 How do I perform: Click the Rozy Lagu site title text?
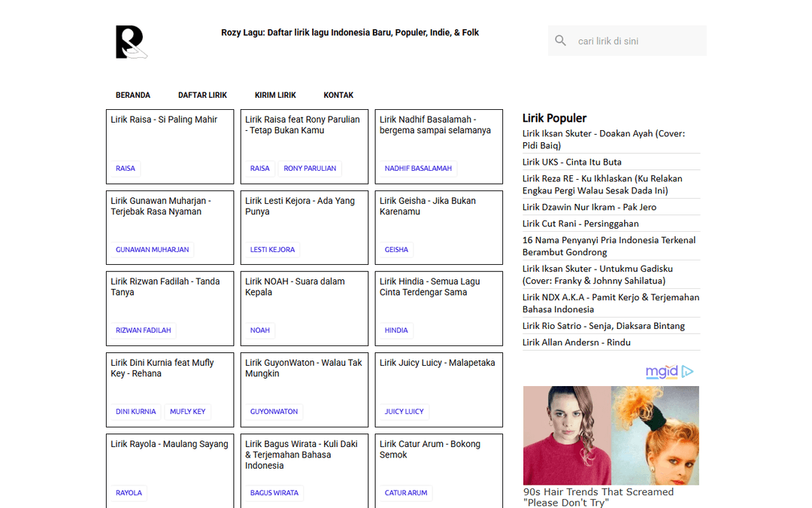click(x=350, y=32)
